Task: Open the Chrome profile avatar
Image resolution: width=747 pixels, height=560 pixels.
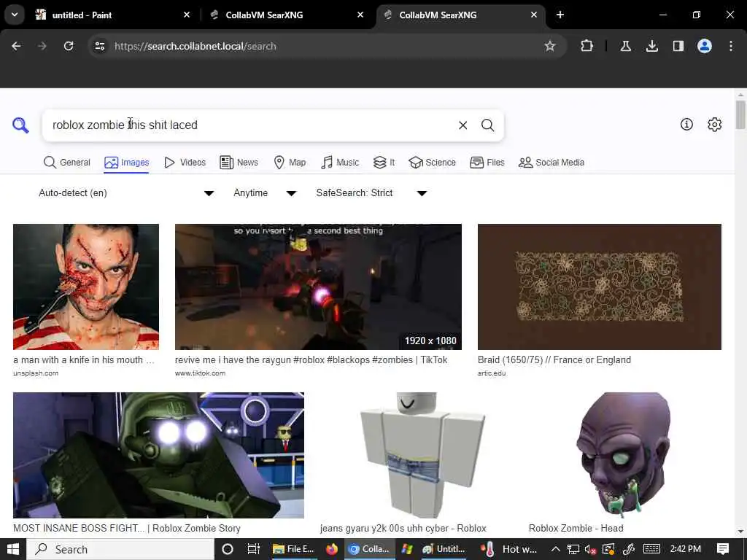Action: 705,46
